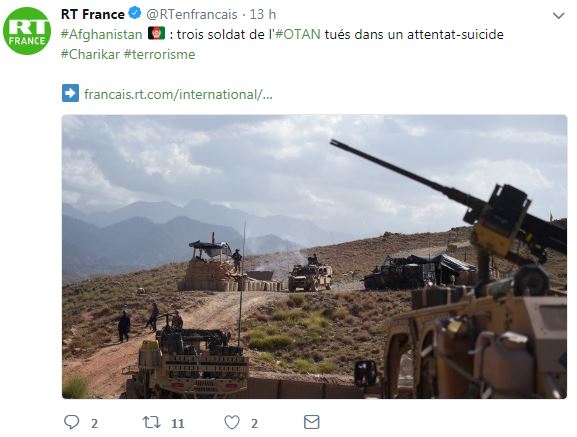Open the #terrorisme hashtag
Image resolution: width=577 pixels, height=437 pixels.
[x=159, y=54]
